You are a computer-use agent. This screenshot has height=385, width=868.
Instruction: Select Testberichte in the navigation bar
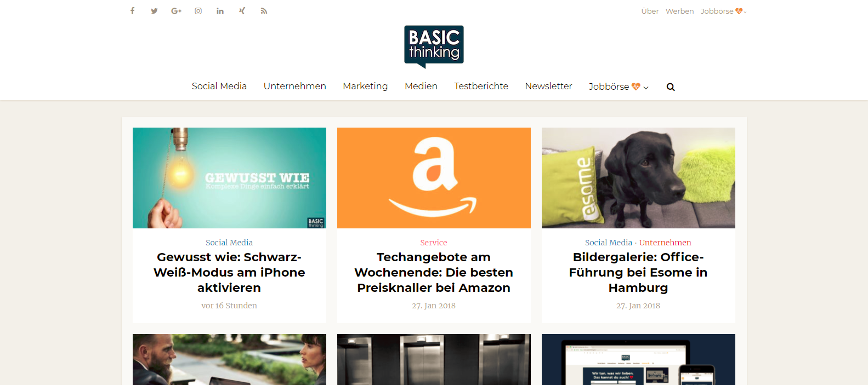[x=481, y=86]
